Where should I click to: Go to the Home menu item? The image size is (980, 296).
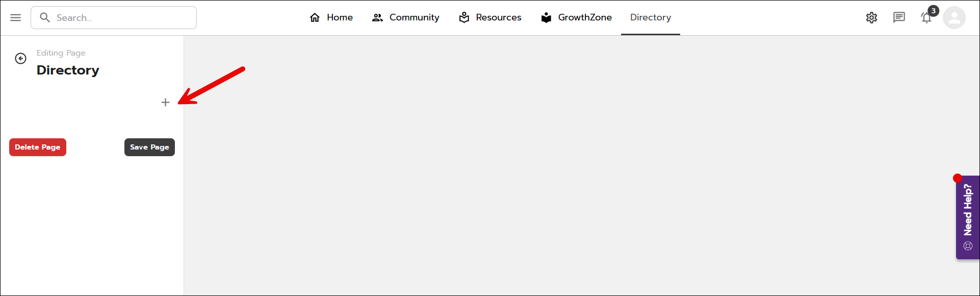click(331, 17)
